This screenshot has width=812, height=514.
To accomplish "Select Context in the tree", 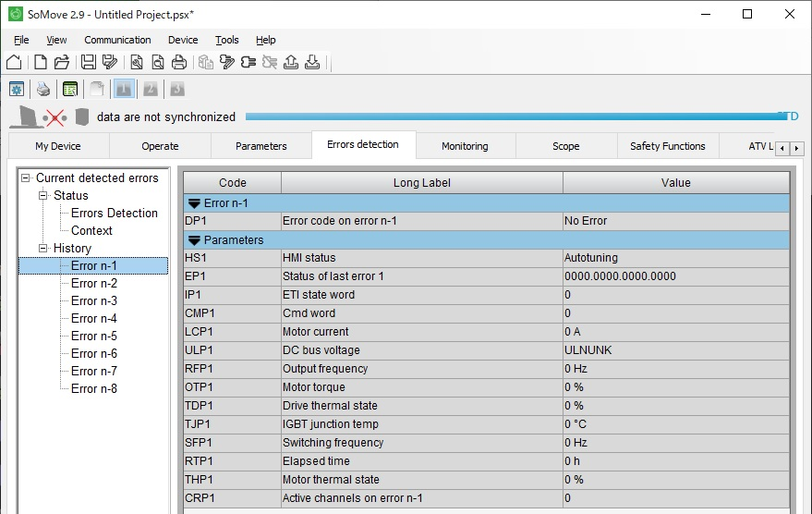I will [91, 230].
